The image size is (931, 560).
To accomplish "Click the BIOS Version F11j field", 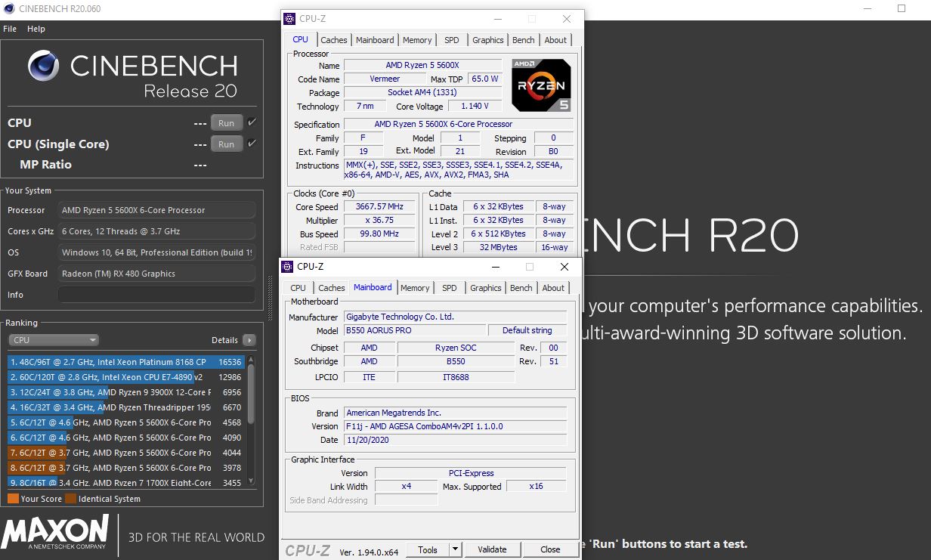I will (455, 426).
